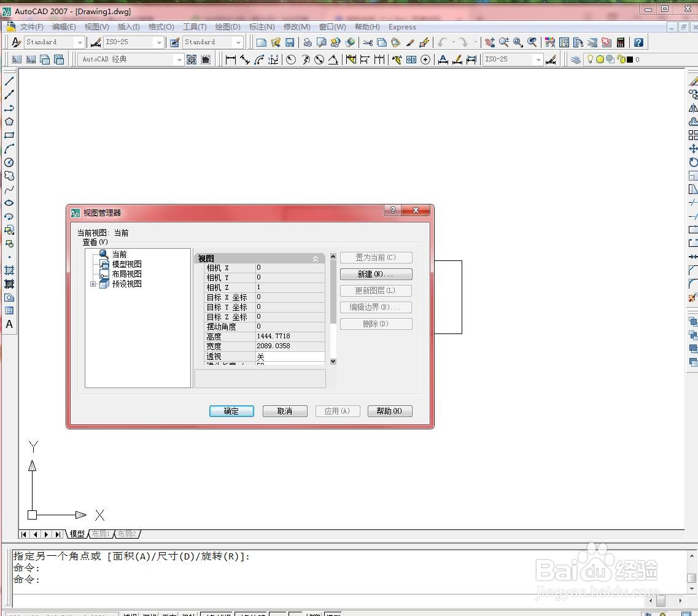Image resolution: width=698 pixels, height=616 pixels.
Task: Select the Line draw tool
Action: pyautogui.click(x=9, y=81)
